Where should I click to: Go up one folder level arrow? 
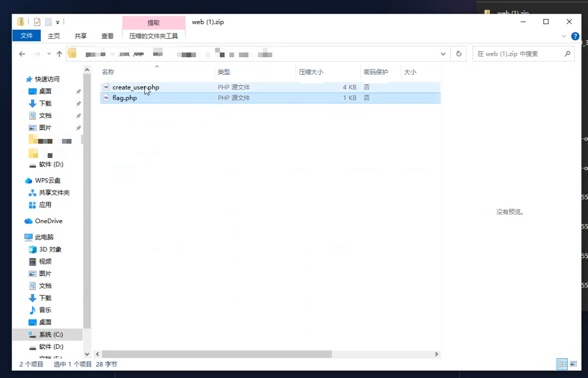[59, 54]
